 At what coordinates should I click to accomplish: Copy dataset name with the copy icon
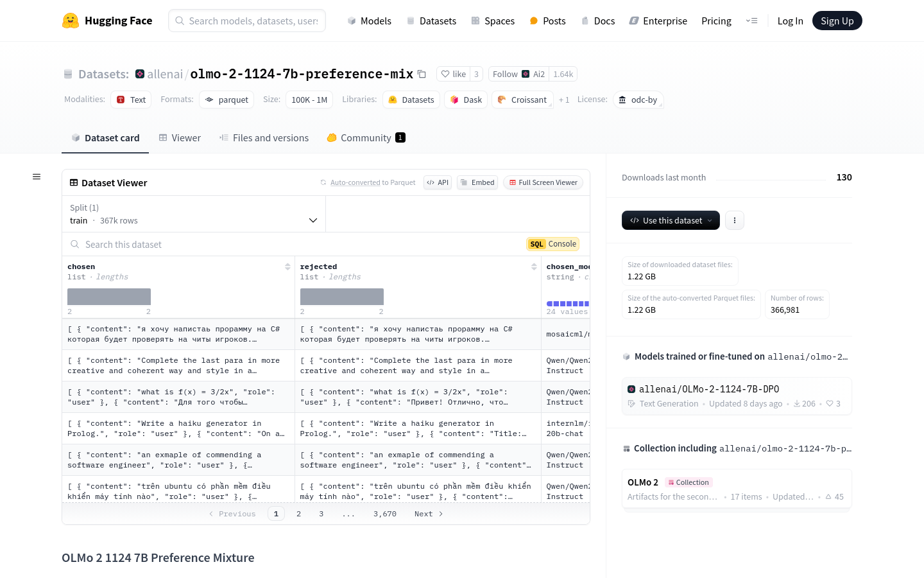pyautogui.click(x=422, y=74)
